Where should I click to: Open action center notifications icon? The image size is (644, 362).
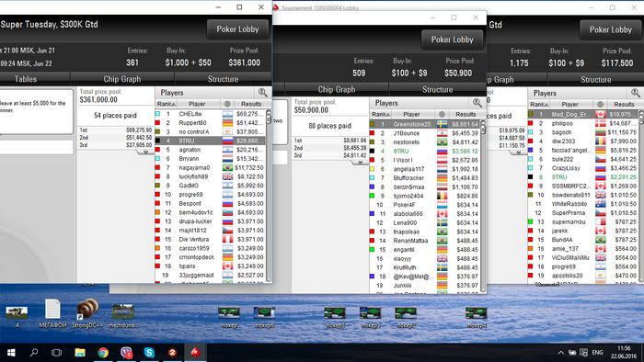tap(583, 353)
